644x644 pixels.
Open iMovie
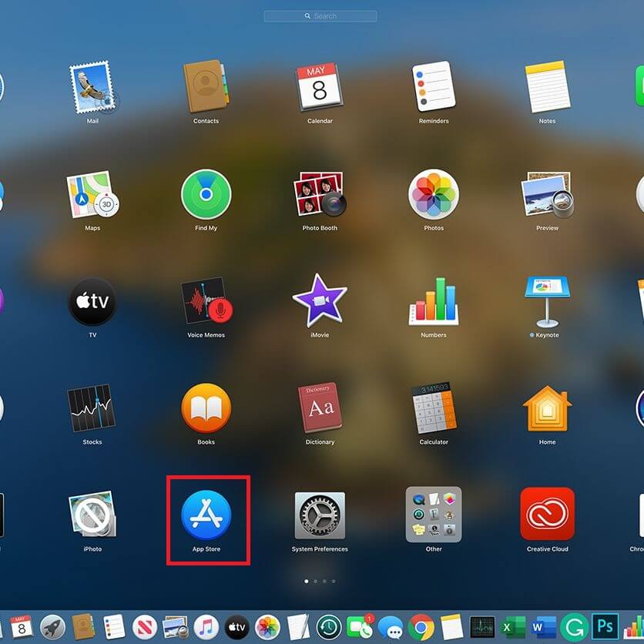tap(320, 300)
